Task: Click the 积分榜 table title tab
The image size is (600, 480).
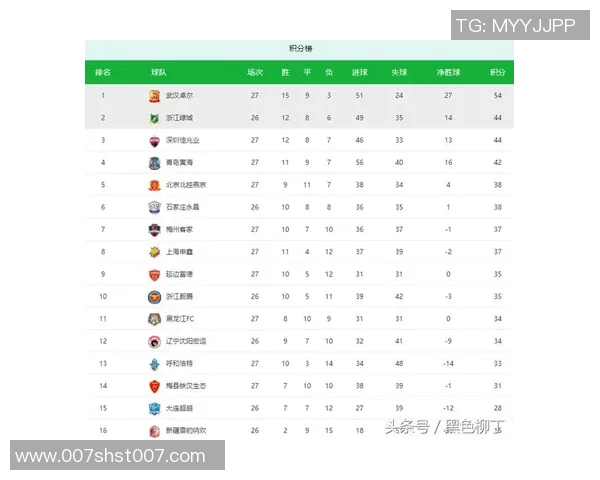Action: 299,48
